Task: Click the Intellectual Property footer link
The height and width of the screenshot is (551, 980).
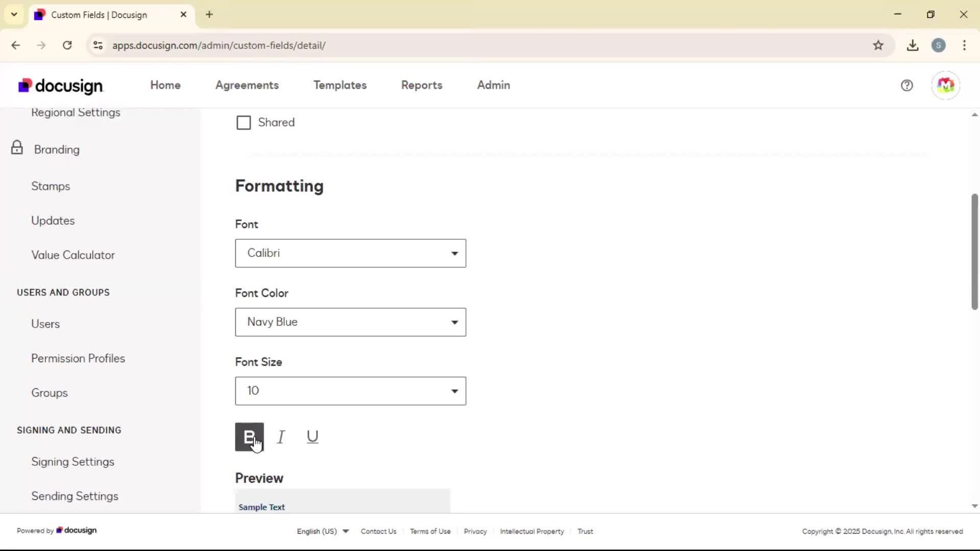Action: coord(532,531)
